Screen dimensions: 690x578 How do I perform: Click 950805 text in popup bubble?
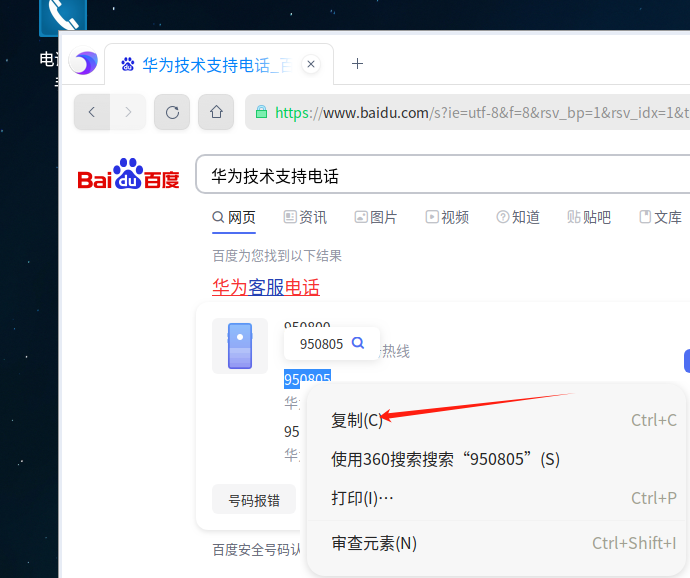pos(321,344)
